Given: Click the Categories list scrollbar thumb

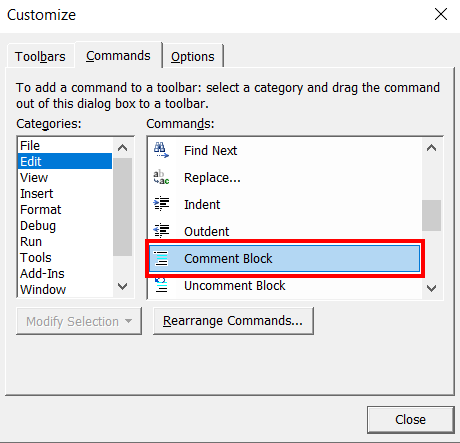Looking at the screenshot, I should pos(123,207).
